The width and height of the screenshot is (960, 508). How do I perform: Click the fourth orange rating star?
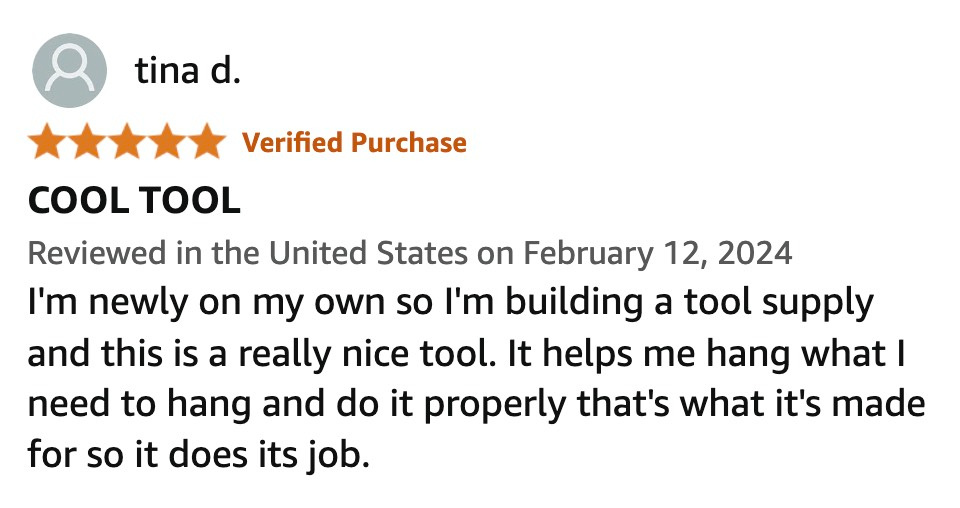167,141
